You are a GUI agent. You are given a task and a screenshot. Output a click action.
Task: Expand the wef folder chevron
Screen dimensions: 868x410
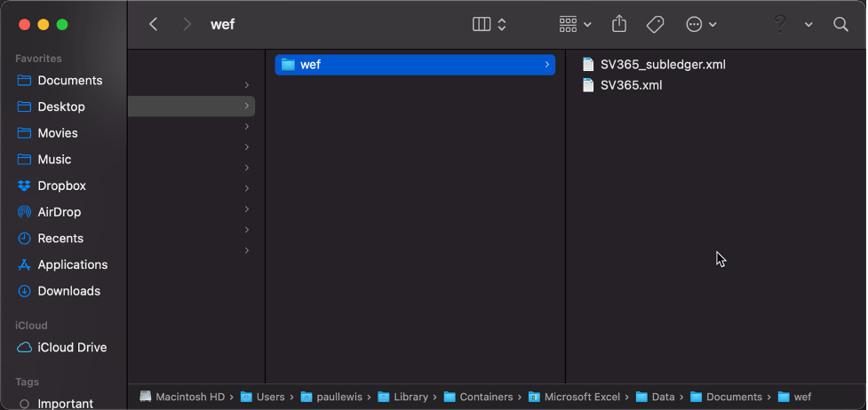[x=546, y=65]
